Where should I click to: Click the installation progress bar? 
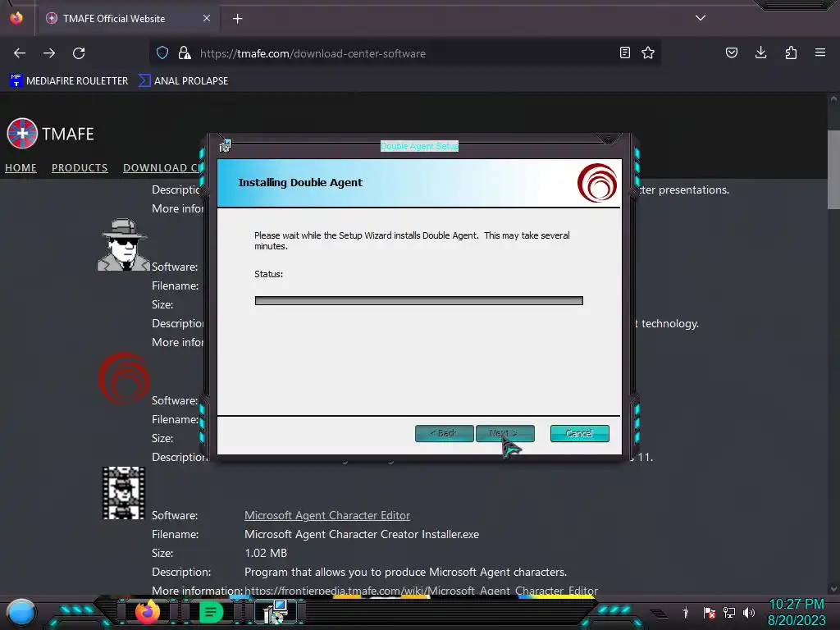pos(419,300)
